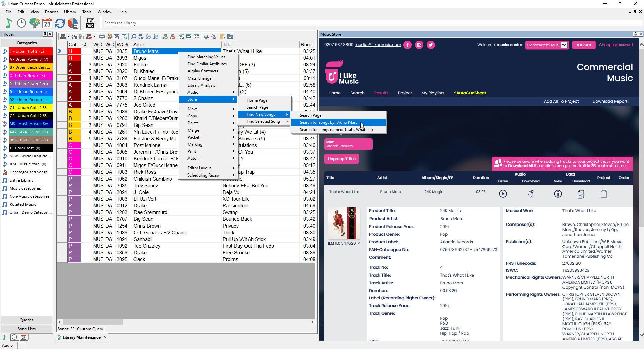Expand the Queries section in InfoBar

[26, 320]
